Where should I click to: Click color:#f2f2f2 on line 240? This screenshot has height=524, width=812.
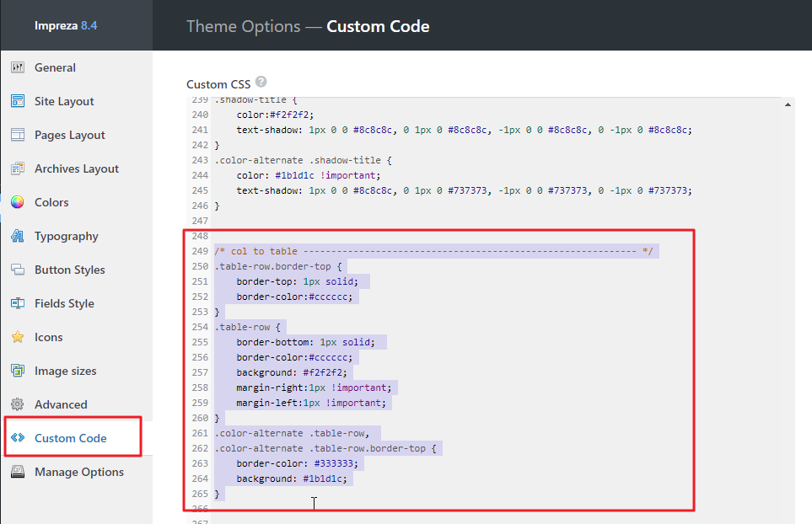coord(275,115)
